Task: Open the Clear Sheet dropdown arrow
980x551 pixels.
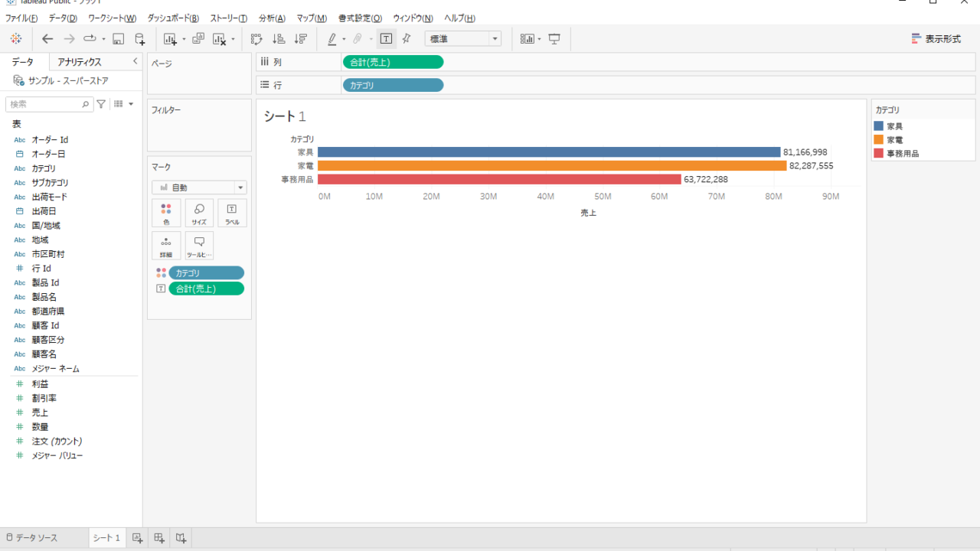Action: tap(233, 39)
